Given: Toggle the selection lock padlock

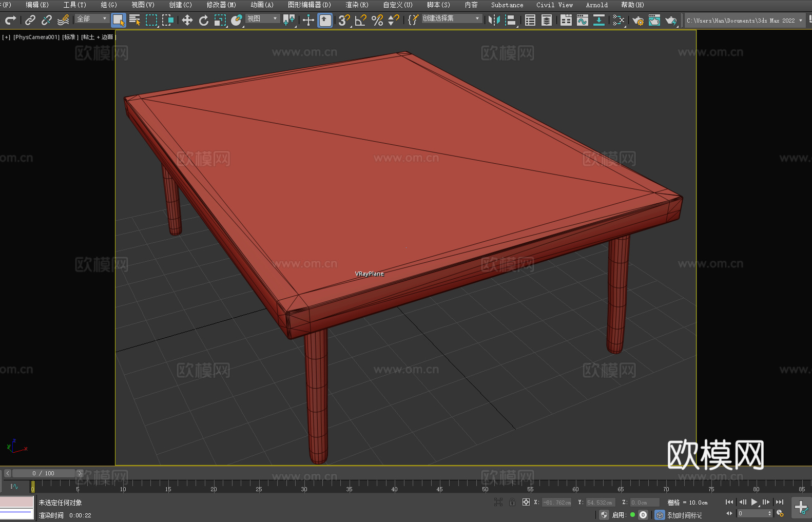Looking at the screenshot, I should click(x=512, y=502).
